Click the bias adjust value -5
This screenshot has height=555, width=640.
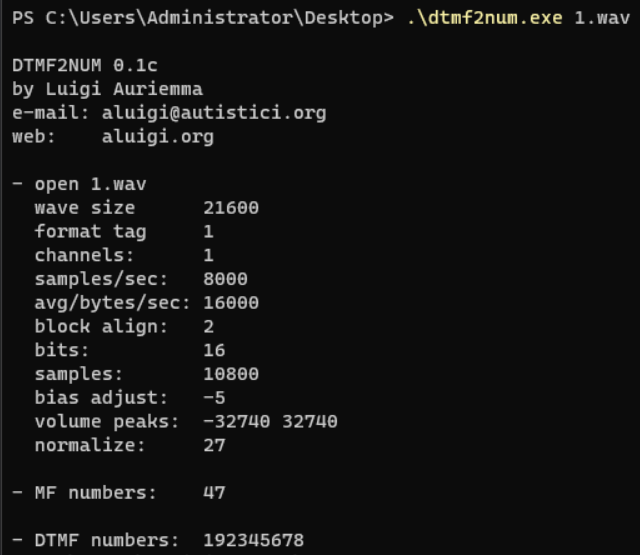(x=214, y=397)
